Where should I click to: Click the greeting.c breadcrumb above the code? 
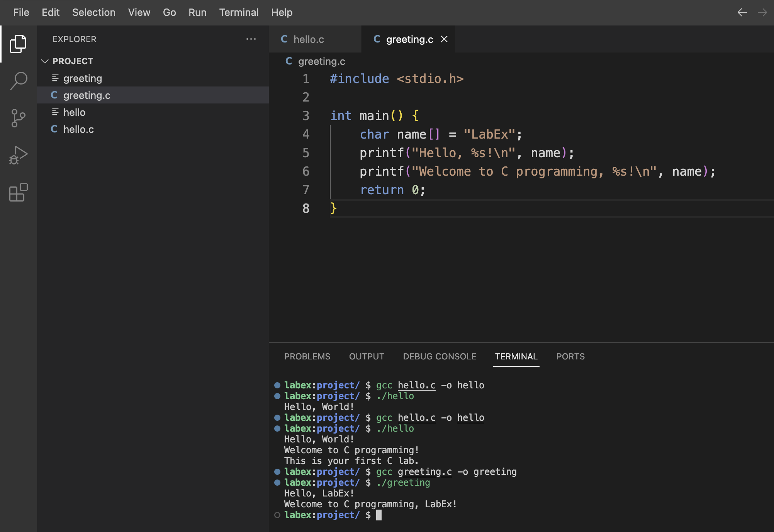(321, 61)
